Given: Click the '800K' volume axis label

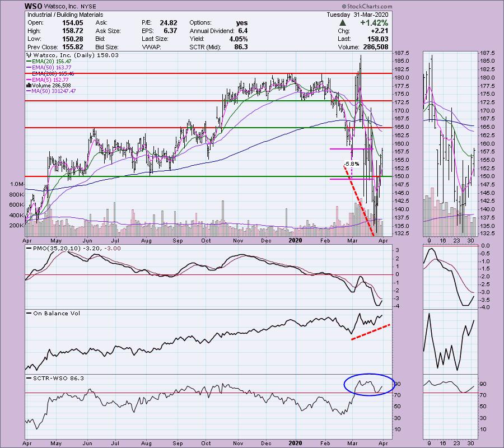Looking at the screenshot, I should pos(17,195).
